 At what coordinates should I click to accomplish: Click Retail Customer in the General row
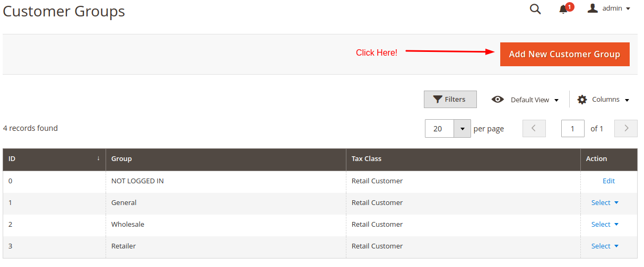pos(377,203)
